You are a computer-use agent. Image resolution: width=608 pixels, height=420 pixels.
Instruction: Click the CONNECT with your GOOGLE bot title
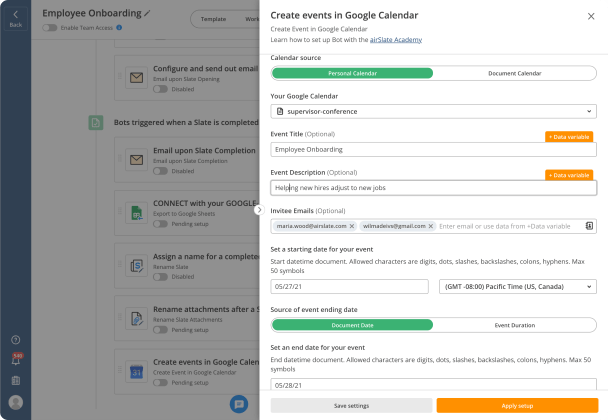(x=206, y=203)
